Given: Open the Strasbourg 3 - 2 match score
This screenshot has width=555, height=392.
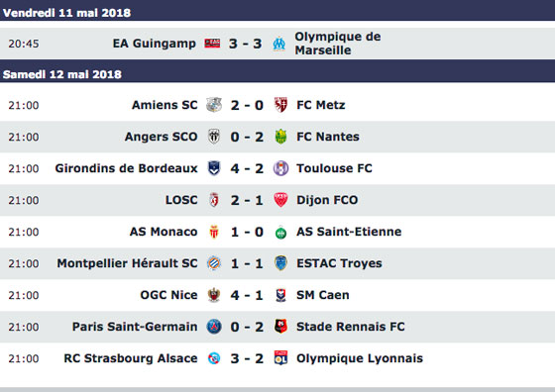Looking at the screenshot, I should (x=247, y=358).
